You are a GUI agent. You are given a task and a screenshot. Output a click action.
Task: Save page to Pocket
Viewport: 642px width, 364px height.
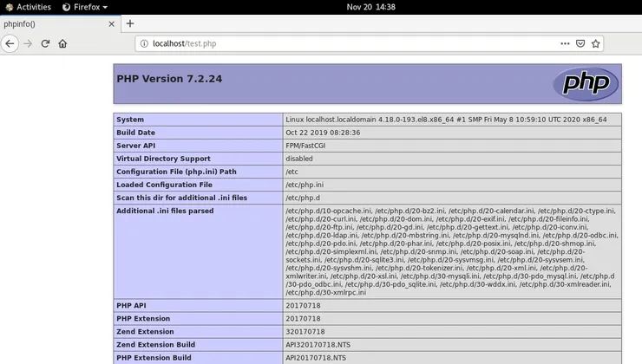tap(580, 43)
